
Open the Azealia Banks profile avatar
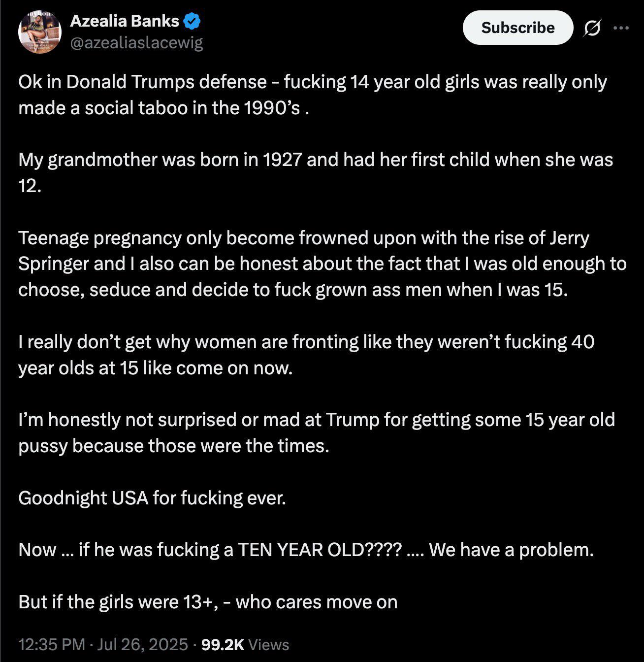tap(39, 32)
